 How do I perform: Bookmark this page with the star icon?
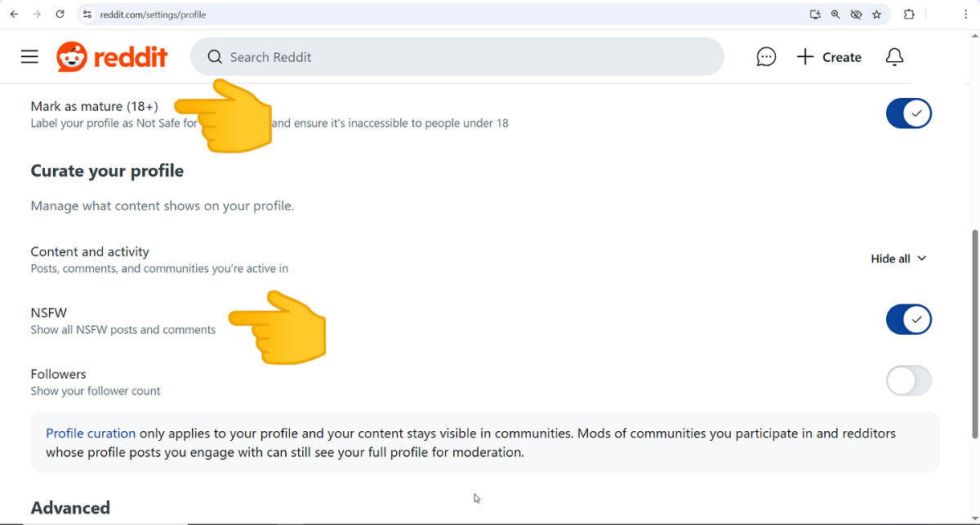[x=877, y=15]
